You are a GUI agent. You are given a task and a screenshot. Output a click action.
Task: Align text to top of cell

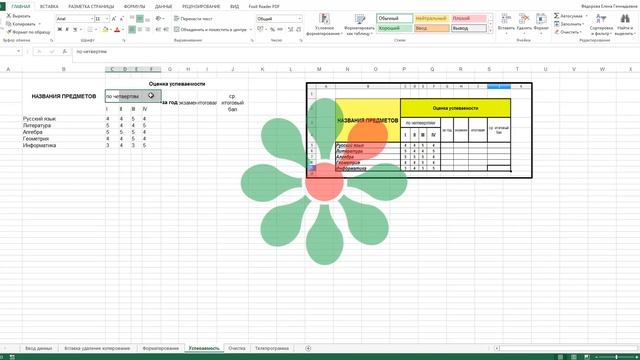point(132,18)
